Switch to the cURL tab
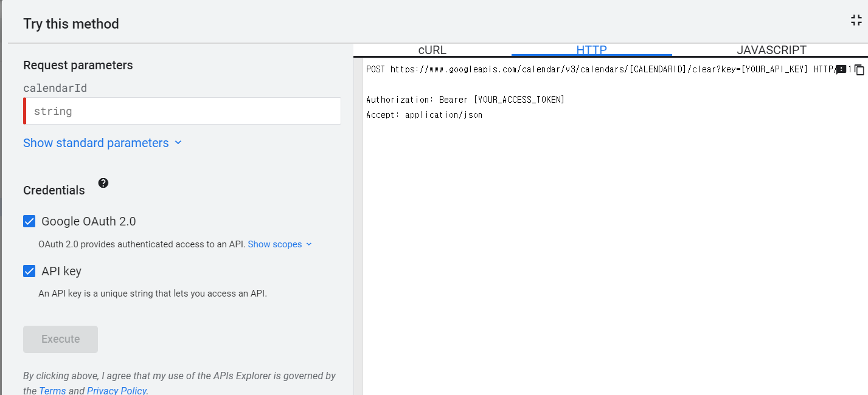868x395 pixels. tap(432, 50)
